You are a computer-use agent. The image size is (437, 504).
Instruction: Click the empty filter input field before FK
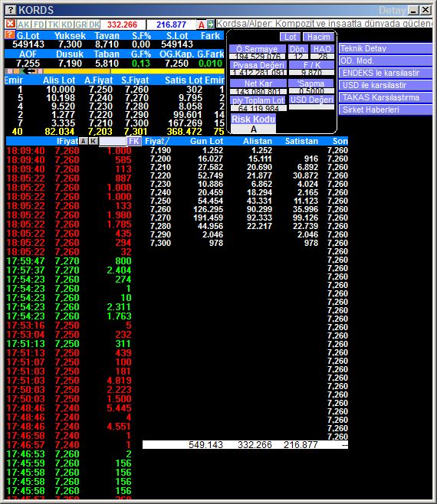[x=112, y=142]
